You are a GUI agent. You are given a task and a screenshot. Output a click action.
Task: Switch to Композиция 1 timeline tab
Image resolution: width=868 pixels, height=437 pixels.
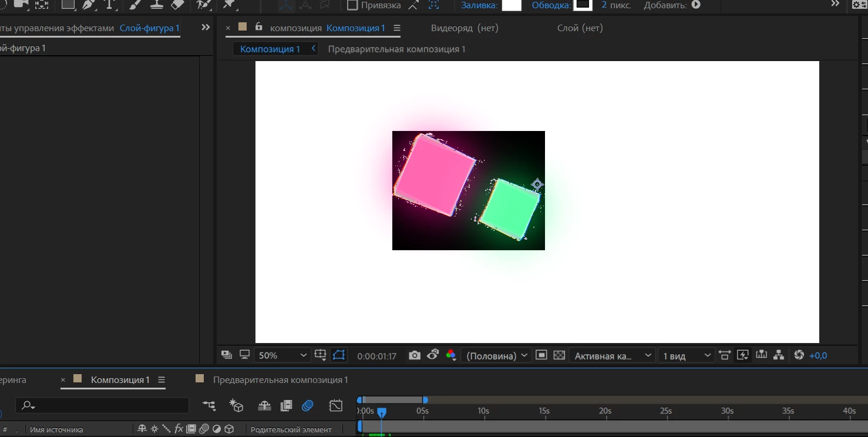pyautogui.click(x=120, y=380)
